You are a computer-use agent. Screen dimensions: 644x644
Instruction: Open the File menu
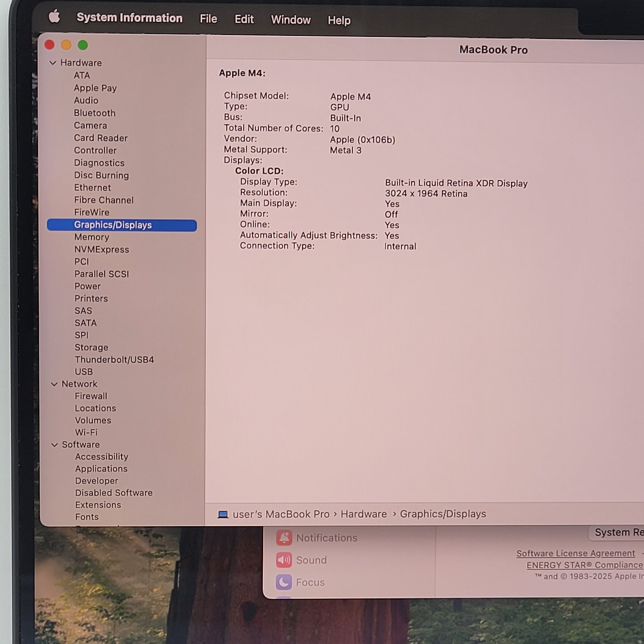click(x=209, y=19)
